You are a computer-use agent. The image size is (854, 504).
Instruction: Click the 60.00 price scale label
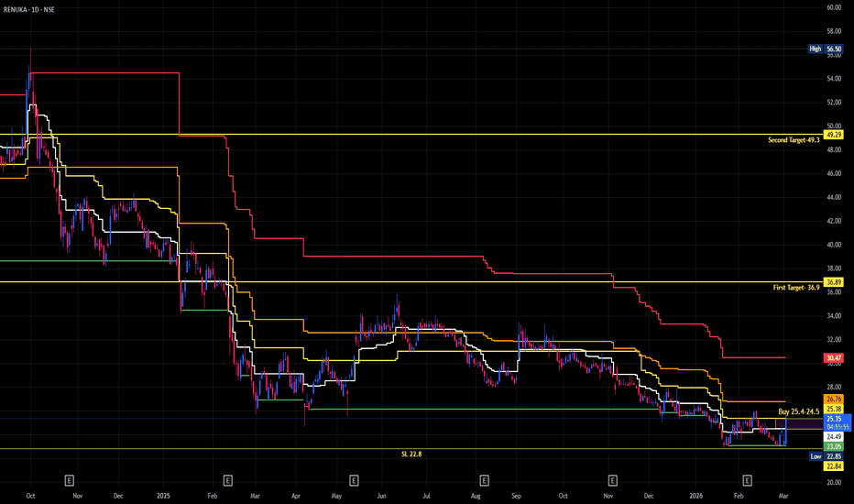(x=834, y=7)
